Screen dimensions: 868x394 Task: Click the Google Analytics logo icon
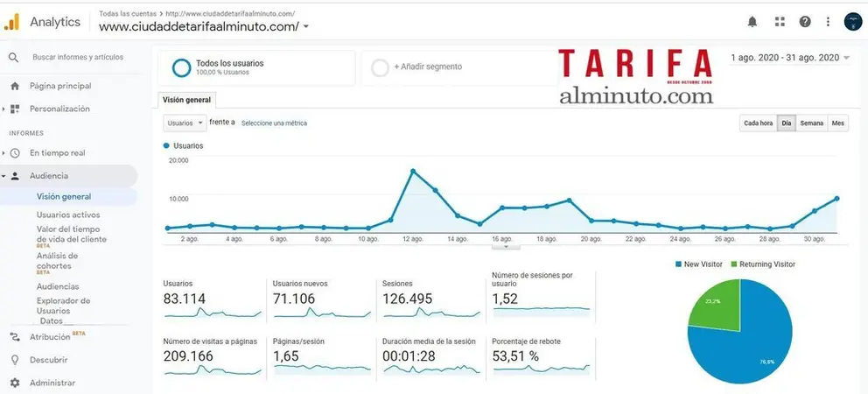[x=11, y=22]
